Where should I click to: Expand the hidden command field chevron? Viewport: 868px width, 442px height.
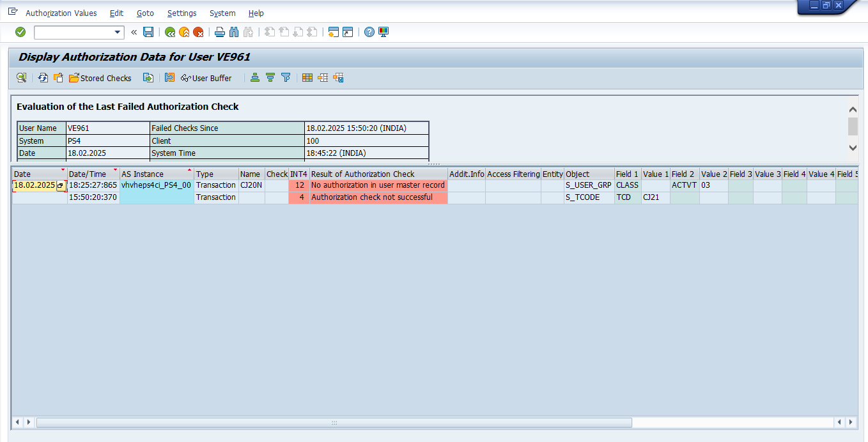coord(134,32)
